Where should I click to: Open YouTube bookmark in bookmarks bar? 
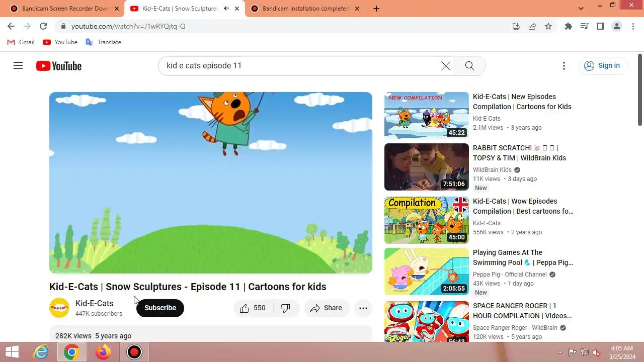[60, 42]
